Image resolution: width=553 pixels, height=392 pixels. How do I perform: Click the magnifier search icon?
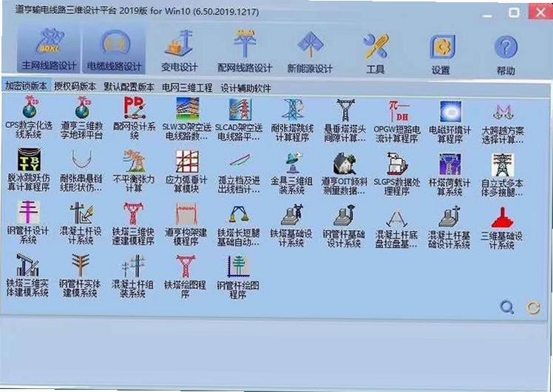pos(507,308)
